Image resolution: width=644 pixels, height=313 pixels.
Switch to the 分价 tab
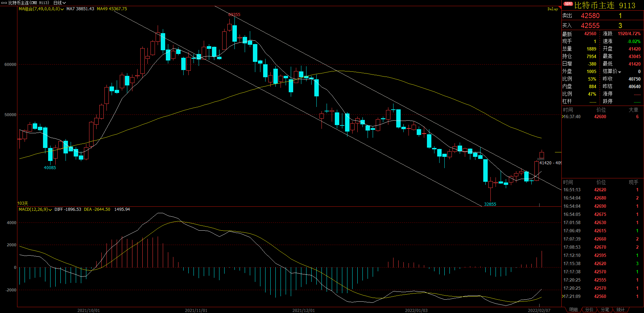coord(589,310)
